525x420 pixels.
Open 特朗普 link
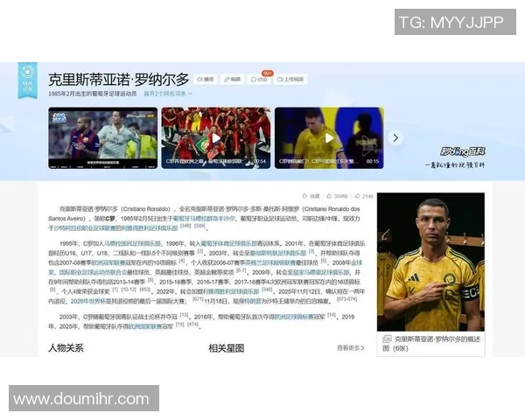tap(252, 301)
